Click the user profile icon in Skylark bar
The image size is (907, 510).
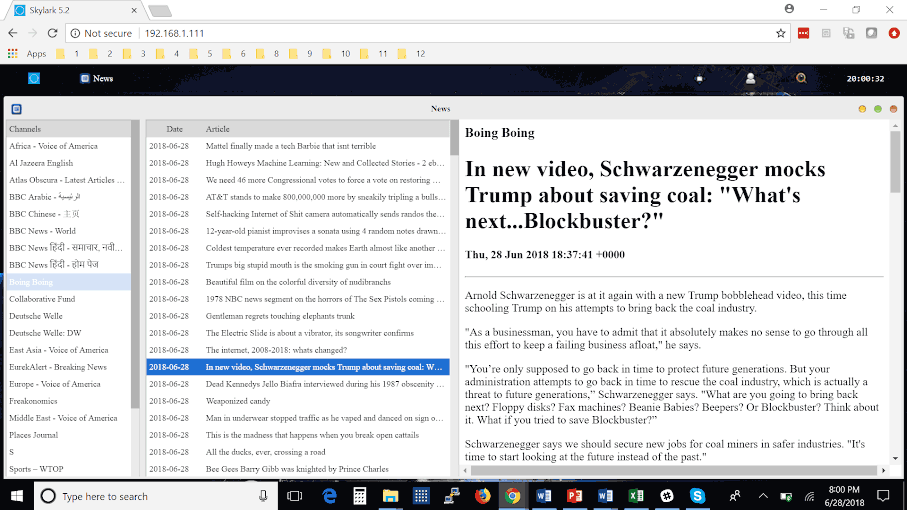coord(750,79)
